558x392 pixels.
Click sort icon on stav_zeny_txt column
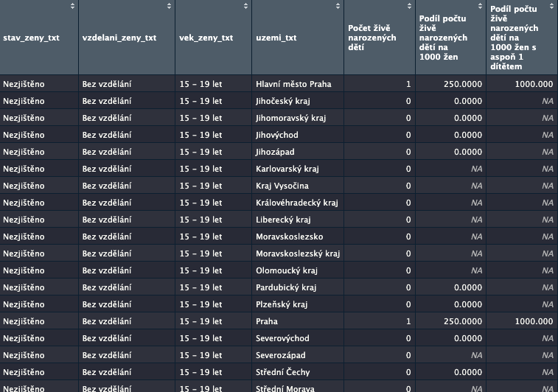coord(72,7)
